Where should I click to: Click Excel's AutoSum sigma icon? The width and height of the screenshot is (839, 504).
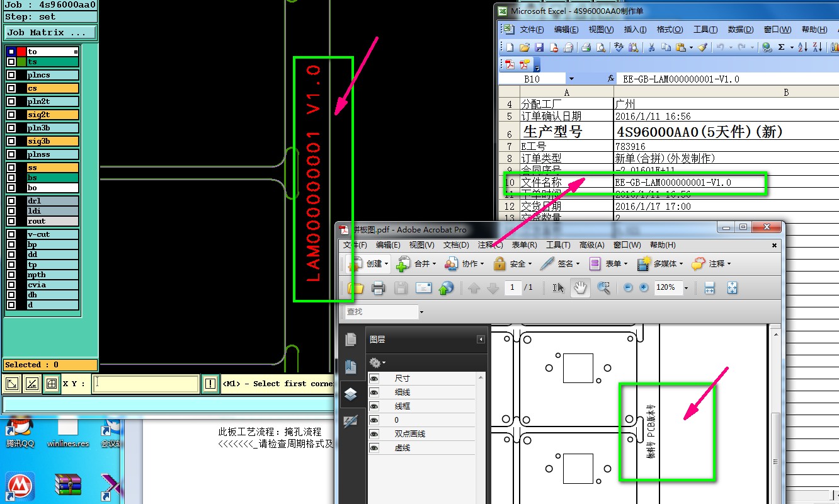(782, 47)
